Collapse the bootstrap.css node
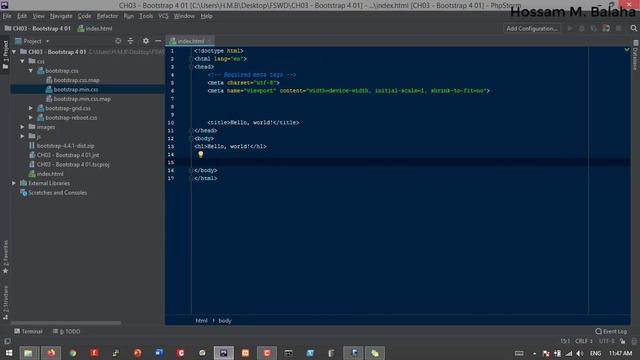This screenshot has height=360, width=640. click(31, 71)
